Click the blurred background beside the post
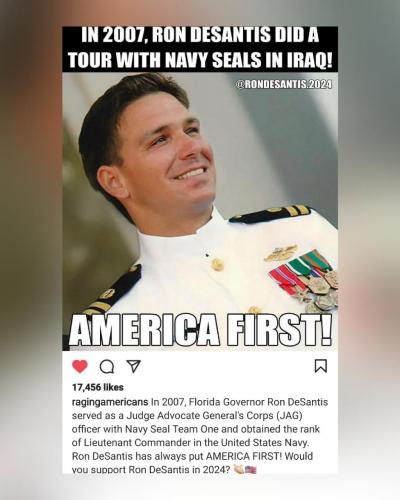This screenshot has width=400, height=500. click(x=31, y=250)
